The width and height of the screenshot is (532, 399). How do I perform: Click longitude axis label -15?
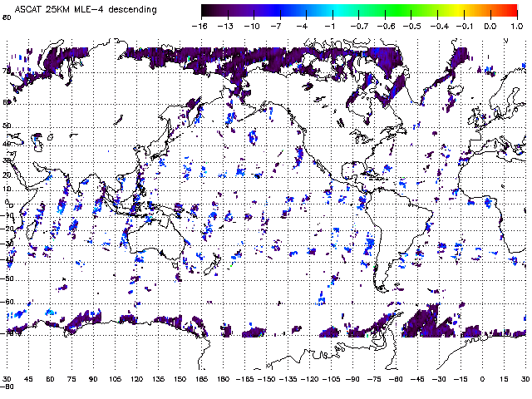tap(461, 379)
